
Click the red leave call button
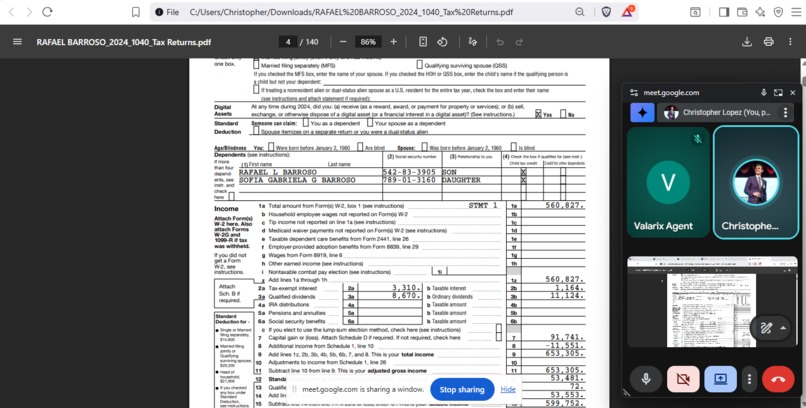(778, 379)
